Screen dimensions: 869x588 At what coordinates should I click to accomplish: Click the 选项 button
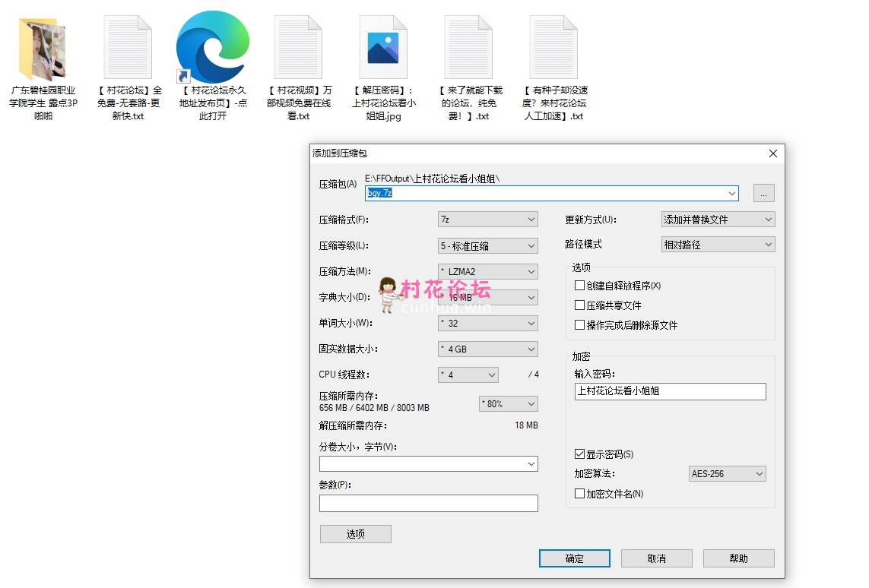(x=356, y=534)
